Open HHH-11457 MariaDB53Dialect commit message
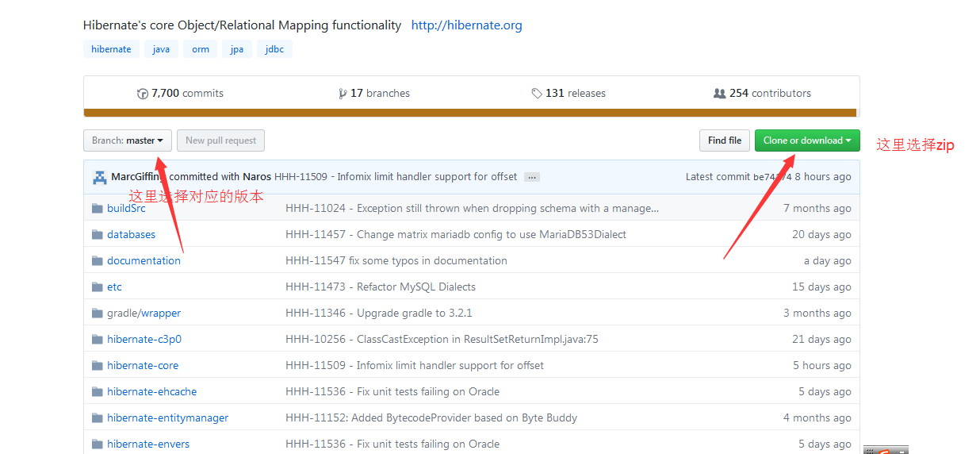 456,235
